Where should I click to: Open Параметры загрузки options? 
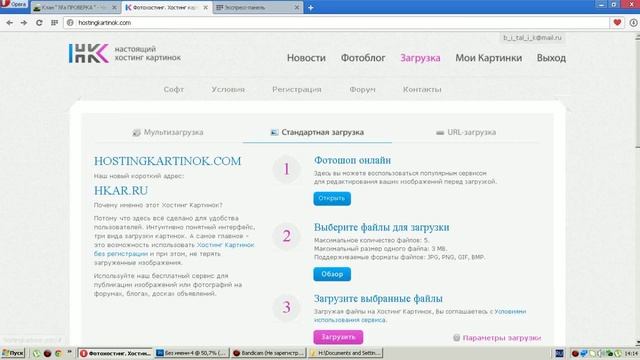(x=502, y=338)
